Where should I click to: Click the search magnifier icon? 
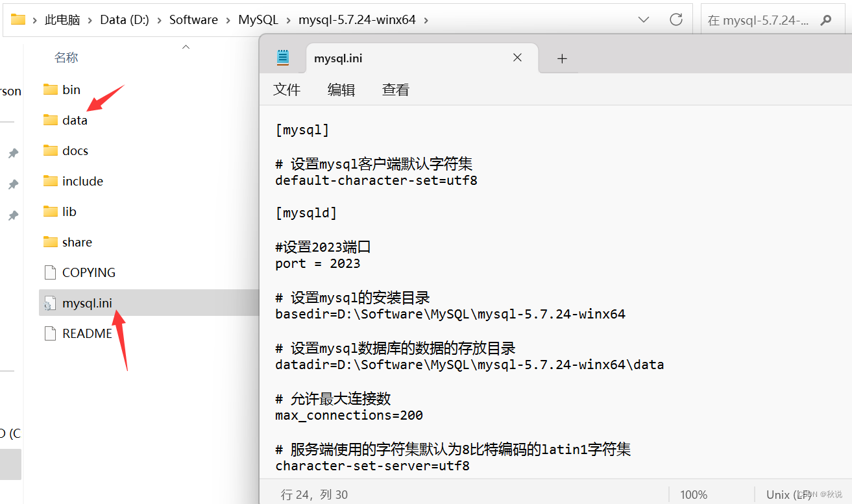tap(826, 20)
